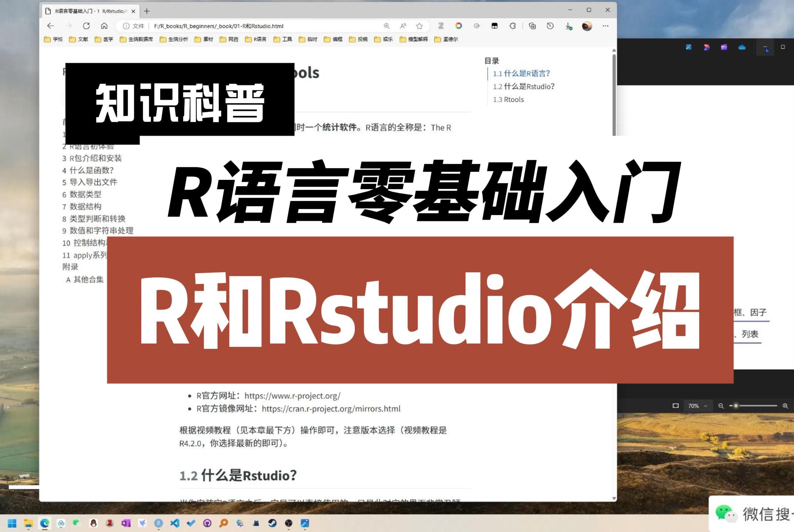Open Windows Start button on taskbar
Screen dimensions: 794x532
click(12, 523)
